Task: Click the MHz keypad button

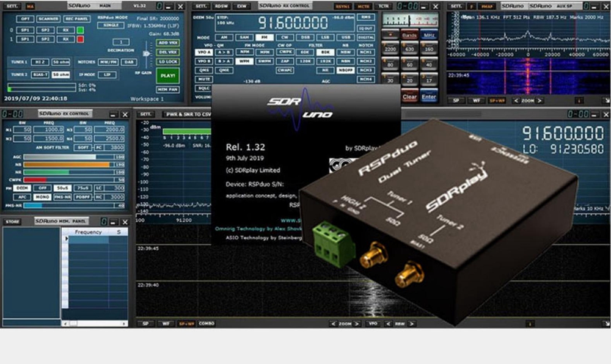Action: tap(429, 35)
